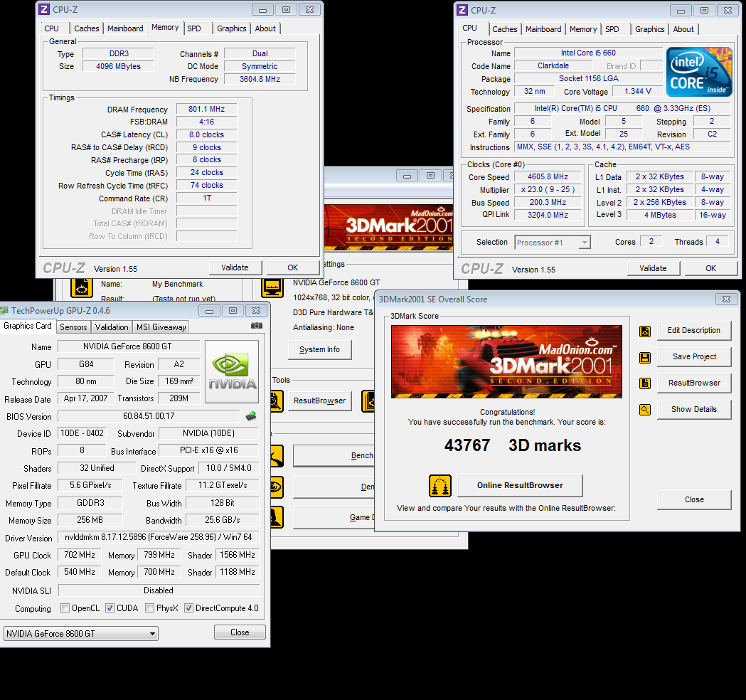
Task: Click the Online ResultBrowser button
Action: click(520, 485)
